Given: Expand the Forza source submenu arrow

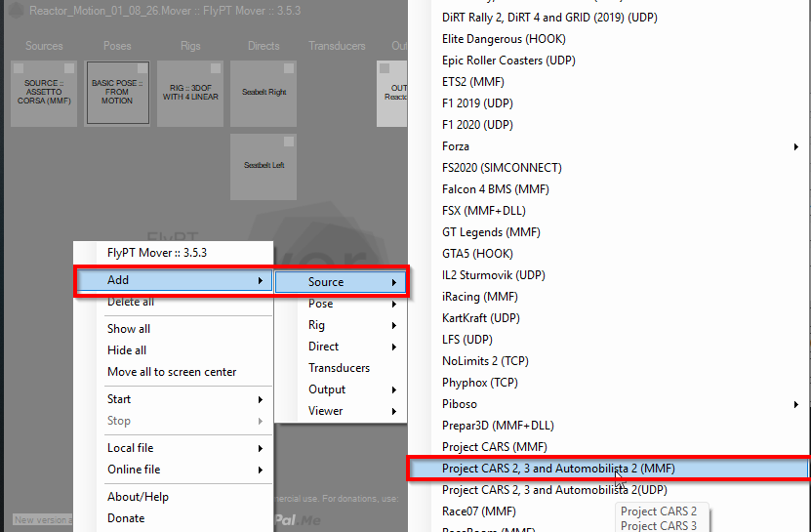Looking at the screenshot, I should pos(796,147).
